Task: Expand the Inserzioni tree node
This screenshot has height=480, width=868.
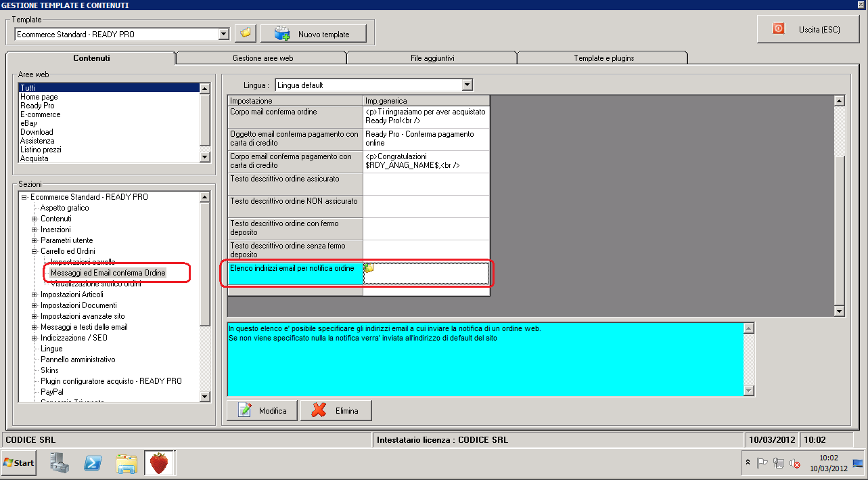Action: [35, 230]
